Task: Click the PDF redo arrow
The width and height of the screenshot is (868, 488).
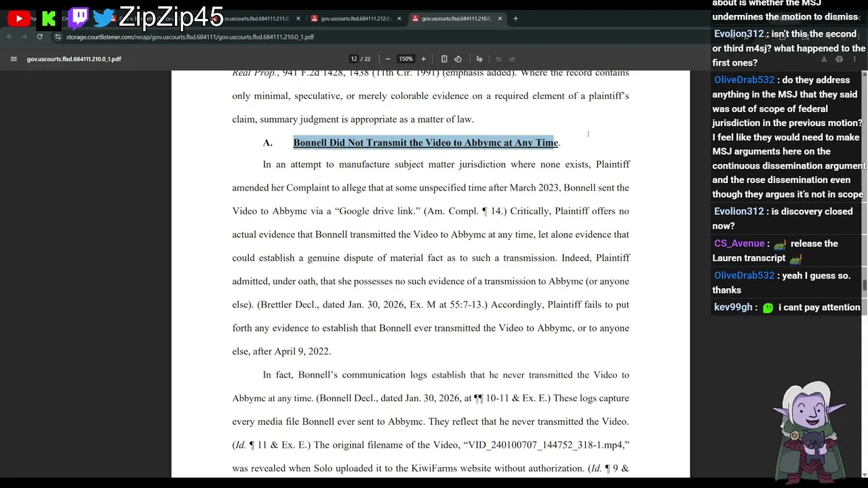Action: 512,59
